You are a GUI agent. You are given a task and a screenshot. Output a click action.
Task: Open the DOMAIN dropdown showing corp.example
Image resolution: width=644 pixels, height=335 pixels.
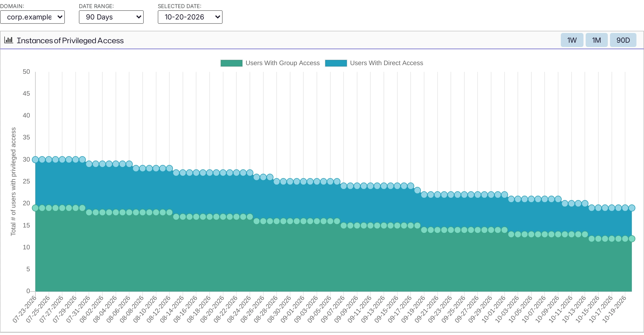(x=32, y=17)
